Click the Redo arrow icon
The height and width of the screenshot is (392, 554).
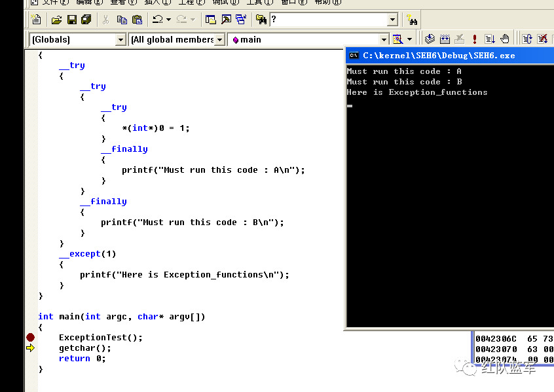tap(181, 20)
